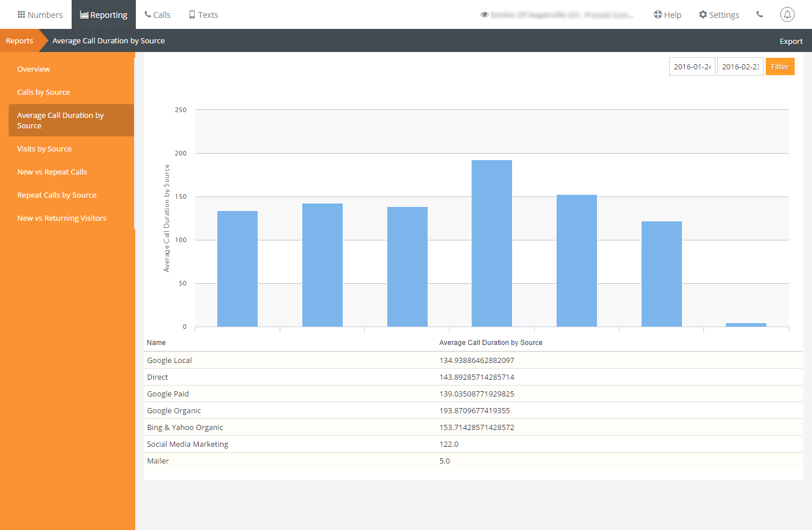Click the Direct bar in chart
Viewport: 812px width, 530px height.
point(322,265)
